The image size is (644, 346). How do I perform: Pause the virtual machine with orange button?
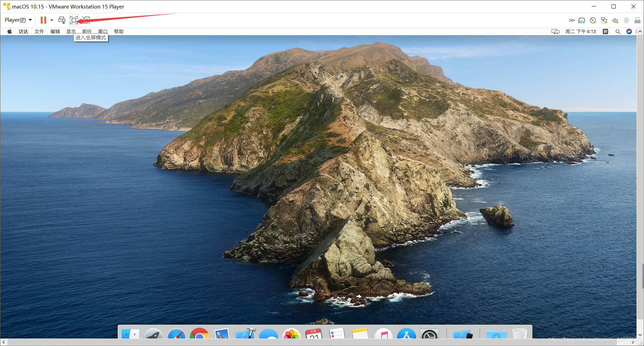(43, 20)
